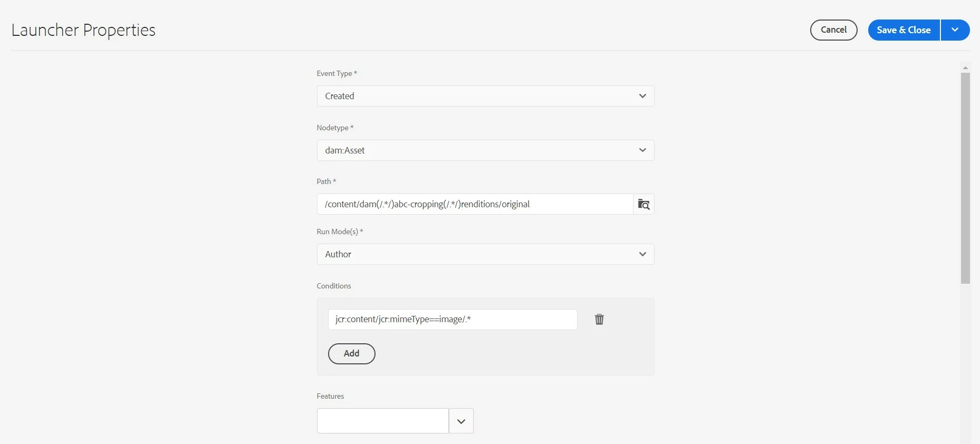Open the path browser folder-search icon
This screenshot has height=444, width=980.
pyautogui.click(x=643, y=204)
